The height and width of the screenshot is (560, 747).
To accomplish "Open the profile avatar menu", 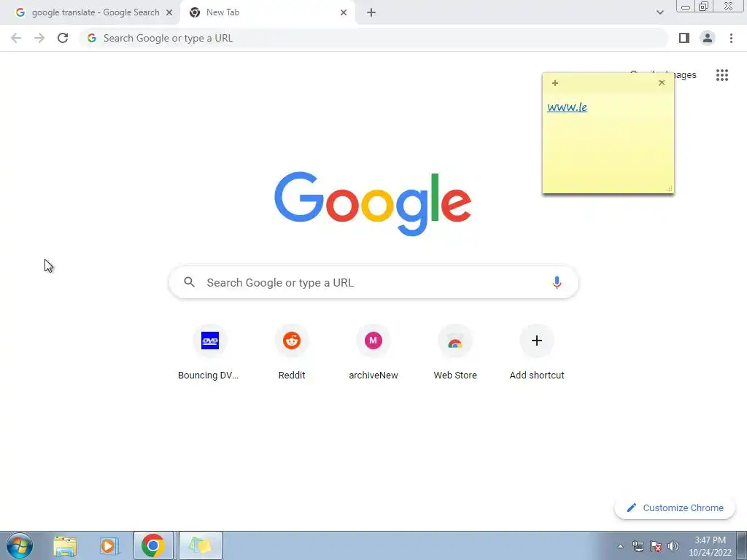I will point(708,38).
